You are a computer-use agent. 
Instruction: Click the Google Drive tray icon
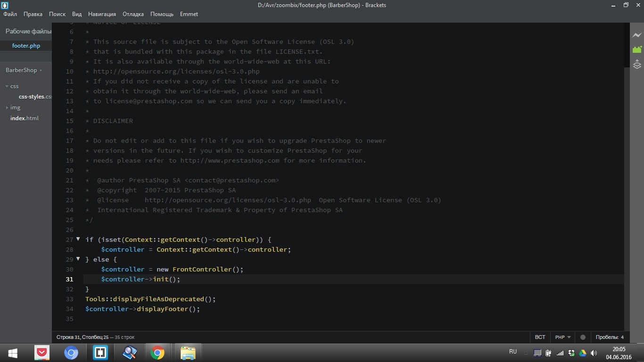coord(583,353)
